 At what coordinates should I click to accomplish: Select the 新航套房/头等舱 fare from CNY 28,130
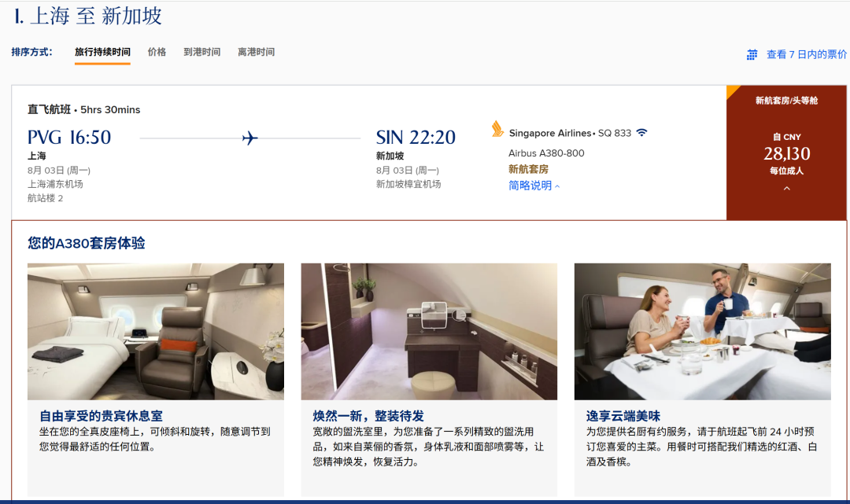pos(786,153)
